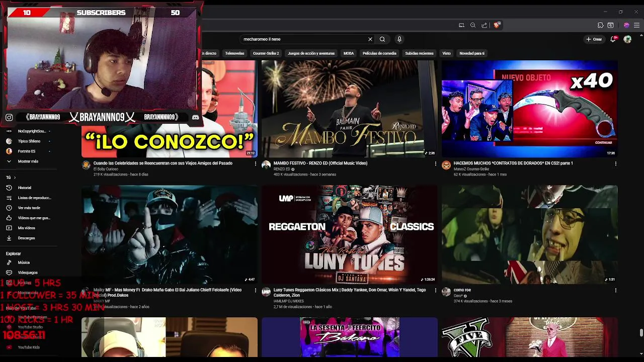Screen dimensions: 644x362
Task: Toggle the browser sidebar panel icon
Action: click(610, 25)
